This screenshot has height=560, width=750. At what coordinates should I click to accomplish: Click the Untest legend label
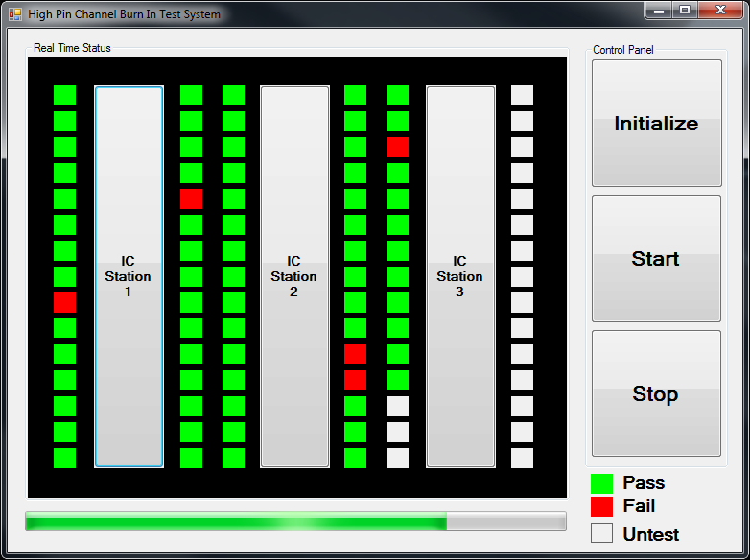[x=650, y=534]
